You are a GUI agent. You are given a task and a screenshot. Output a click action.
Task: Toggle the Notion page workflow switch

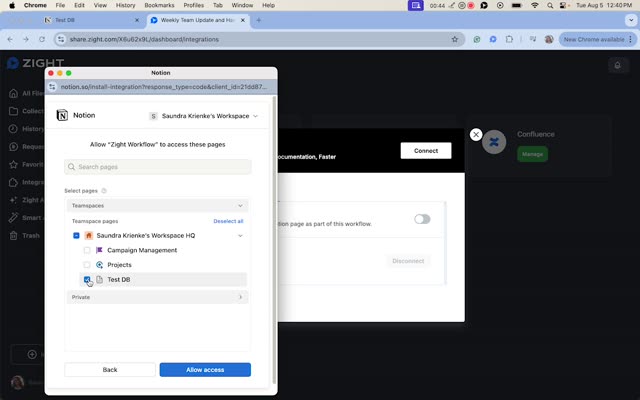click(x=422, y=219)
